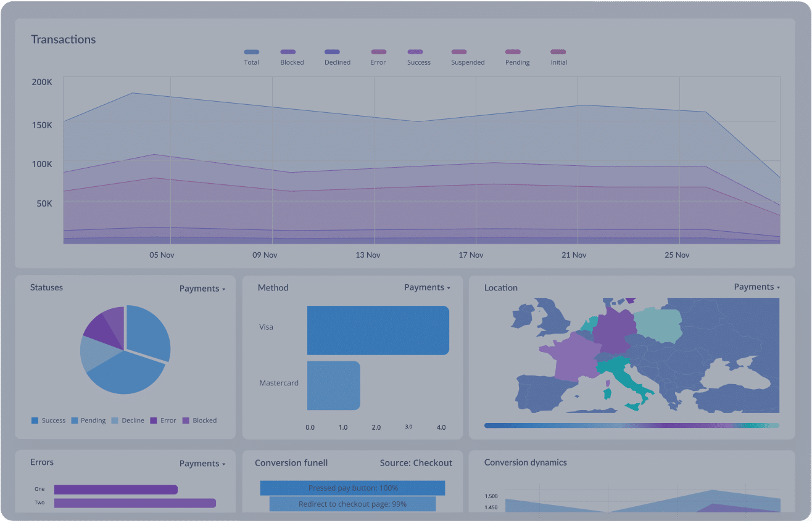This screenshot has height=521, width=812.
Task: Open Payments dropdown in Method panel
Action: pos(427,287)
